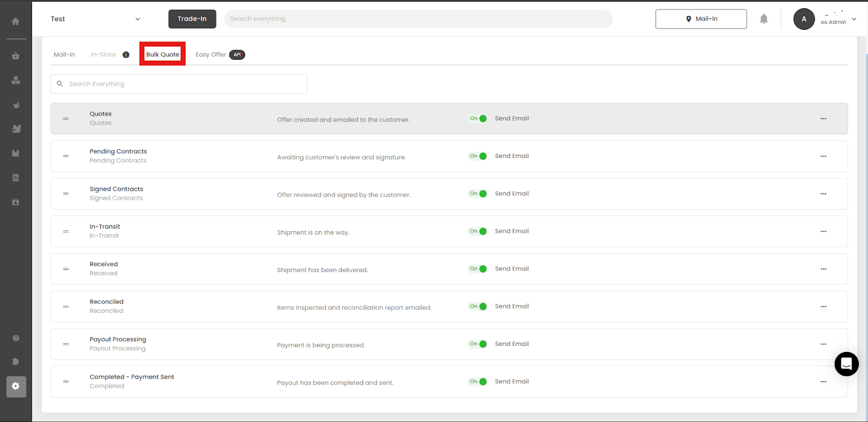Go to the Home icon in sidebar
Image resolution: width=868 pixels, height=422 pixels.
[x=16, y=21]
